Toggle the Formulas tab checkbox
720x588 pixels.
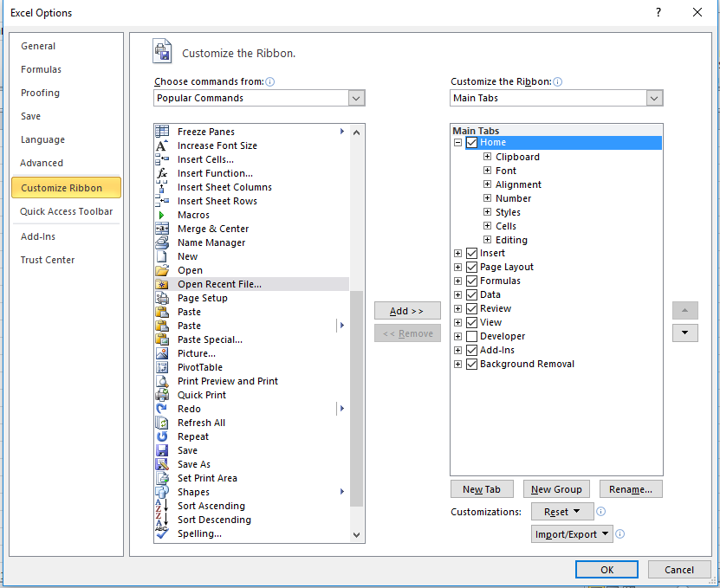click(471, 281)
